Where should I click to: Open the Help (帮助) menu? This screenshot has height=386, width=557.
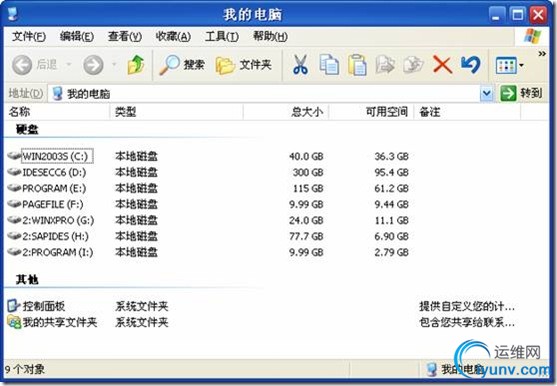(x=270, y=36)
